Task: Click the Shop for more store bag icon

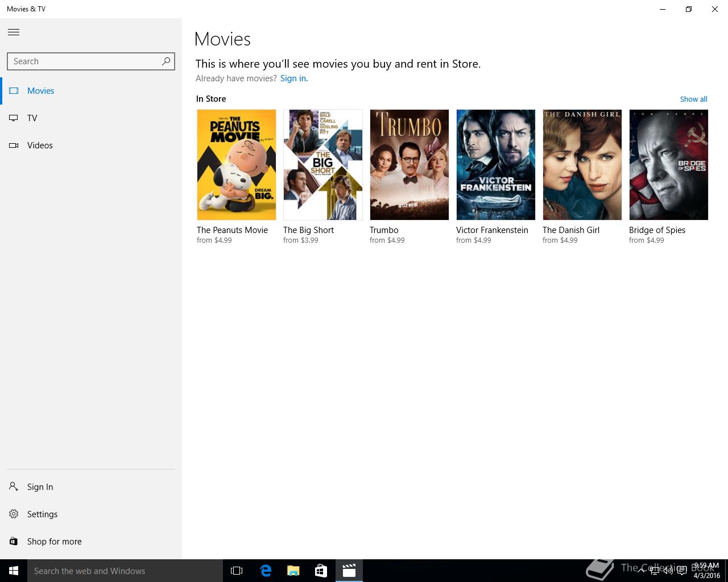Action: tap(14, 542)
